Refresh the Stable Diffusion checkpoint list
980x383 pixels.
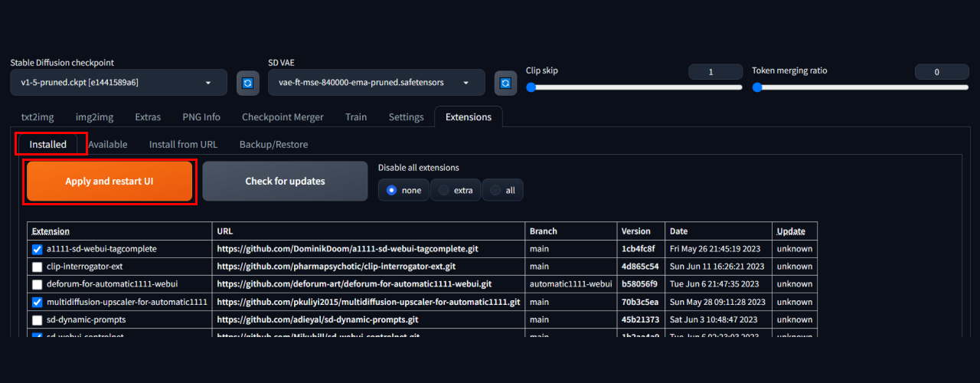click(x=247, y=83)
